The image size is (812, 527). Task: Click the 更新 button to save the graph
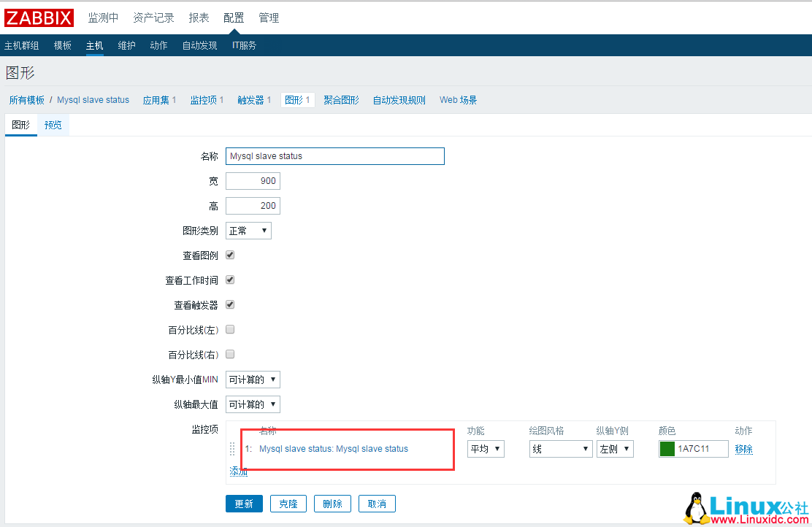[x=244, y=503]
